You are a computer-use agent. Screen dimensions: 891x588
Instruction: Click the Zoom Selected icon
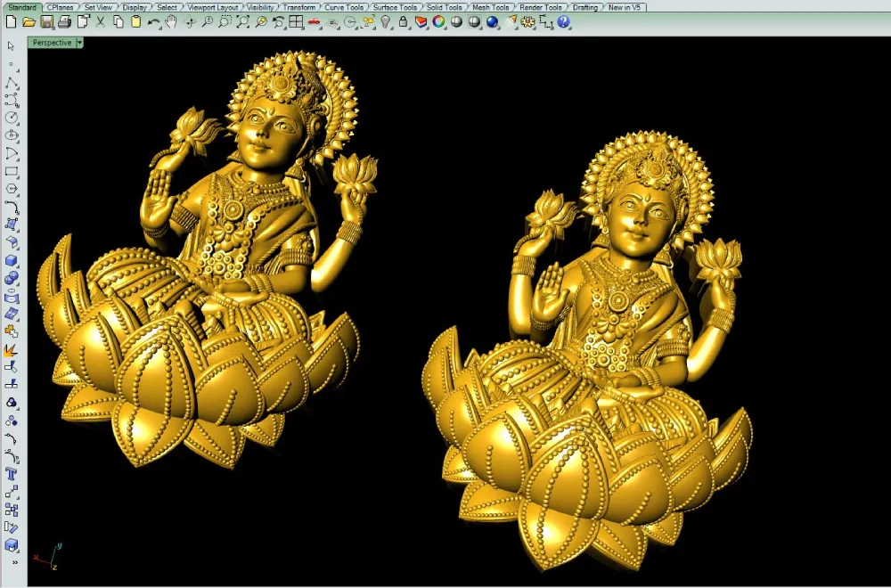click(261, 22)
